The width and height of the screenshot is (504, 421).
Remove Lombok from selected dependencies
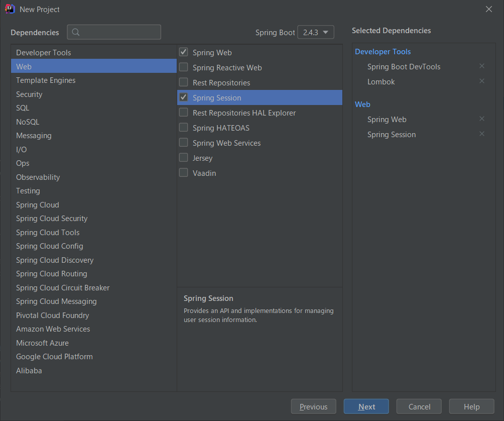482,81
